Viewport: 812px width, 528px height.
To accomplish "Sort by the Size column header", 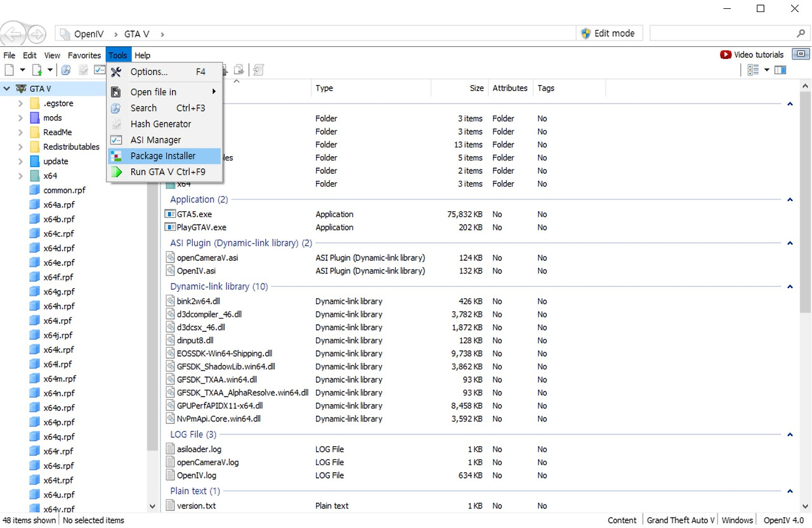I will click(x=459, y=88).
